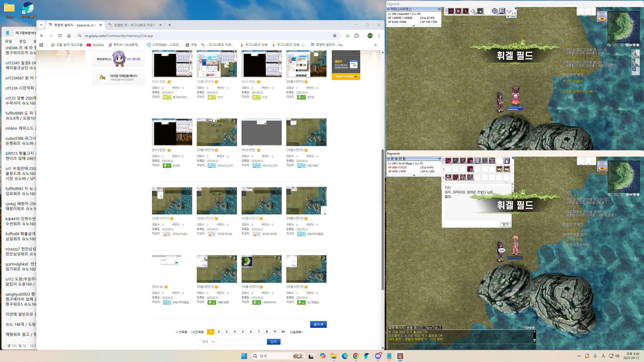This screenshot has height=362, width=644.
Task: Zoom in minimap plus in upper Ragnarok window
Action: pyautogui.click(x=627, y=45)
